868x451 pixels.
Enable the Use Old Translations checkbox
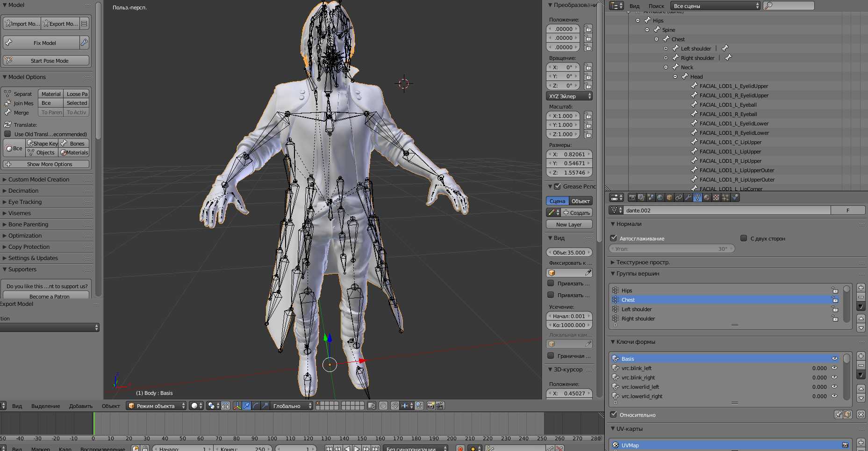tap(7, 134)
